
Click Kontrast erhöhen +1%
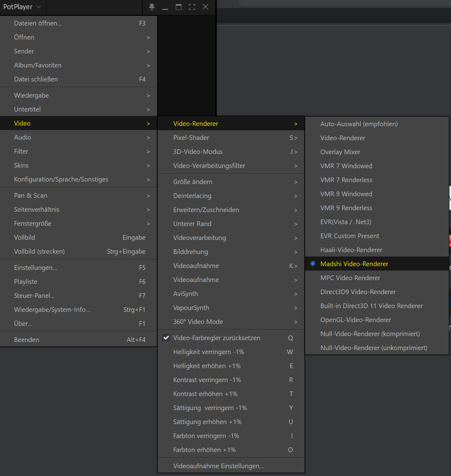[231, 394]
